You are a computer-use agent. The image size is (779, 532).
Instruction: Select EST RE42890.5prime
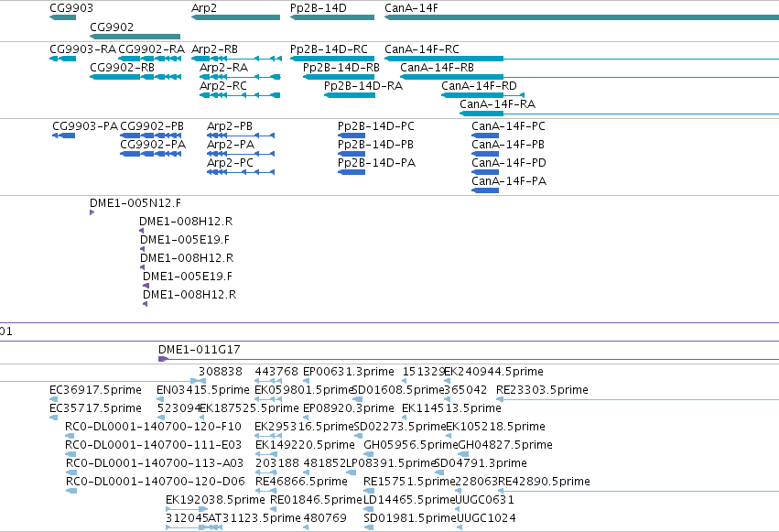[x=638, y=492]
